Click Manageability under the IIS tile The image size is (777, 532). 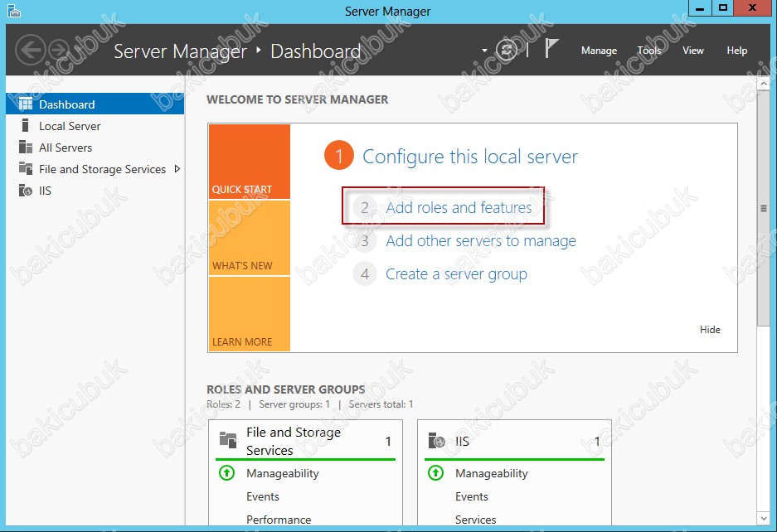[491, 473]
